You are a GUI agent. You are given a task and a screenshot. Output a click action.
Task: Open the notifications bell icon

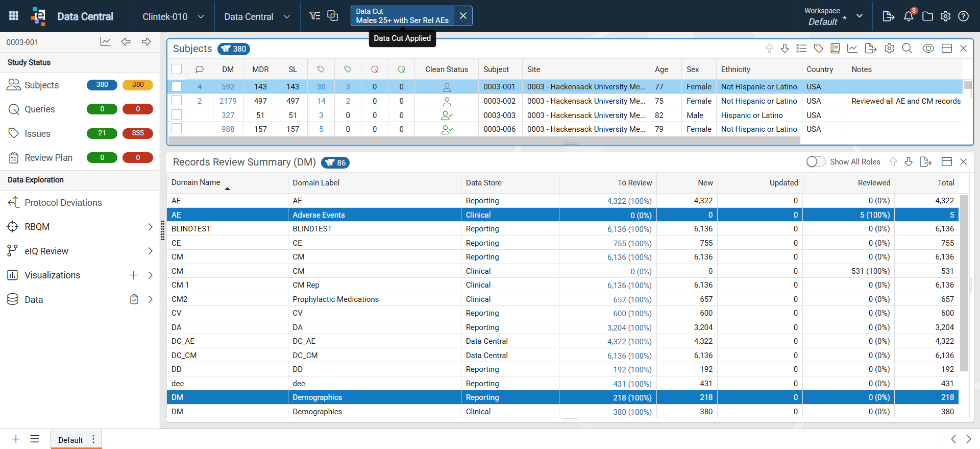point(909,16)
